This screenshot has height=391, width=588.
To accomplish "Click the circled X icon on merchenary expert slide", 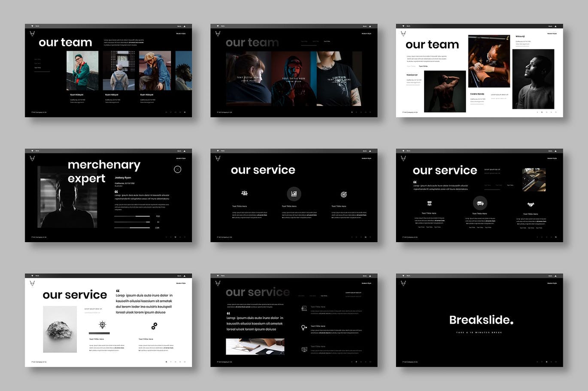I will tap(178, 169).
